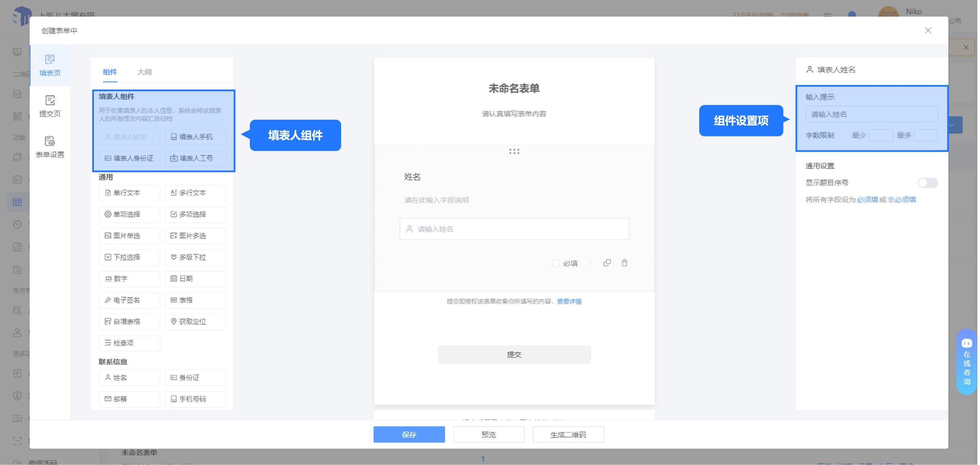Add the 表格 component

click(x=195, y=300)
